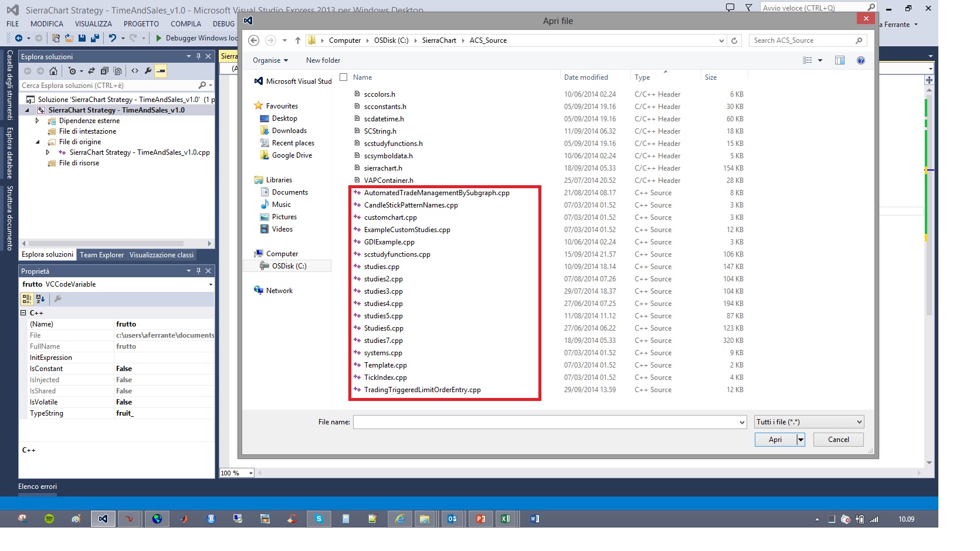Image resolution: width=980 pixels, height=551 pixels.
Task: Toggle auto-hide pin on Esplora soluzioni panel
Action: (x=198, y=57)
